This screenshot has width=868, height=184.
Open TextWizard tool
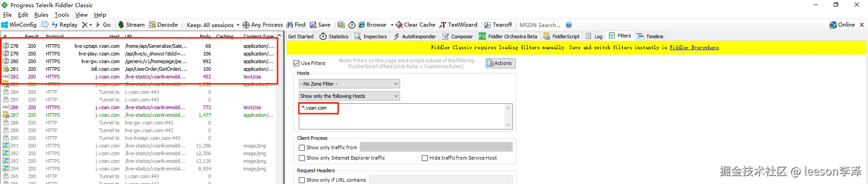pos(458,25)
